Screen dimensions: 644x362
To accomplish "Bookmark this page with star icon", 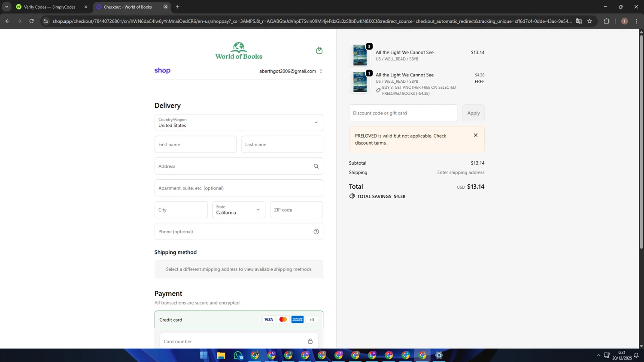I will click(x=589, y=21).
